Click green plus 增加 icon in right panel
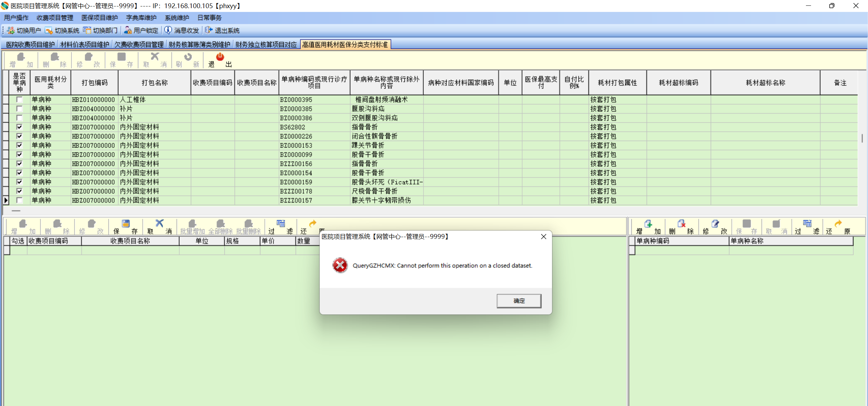868x406 pixels. (x=648, y=224)
